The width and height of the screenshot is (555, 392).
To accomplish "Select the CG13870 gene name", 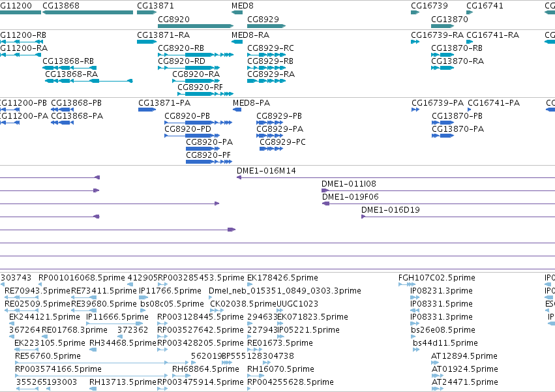I will (449, 19).
